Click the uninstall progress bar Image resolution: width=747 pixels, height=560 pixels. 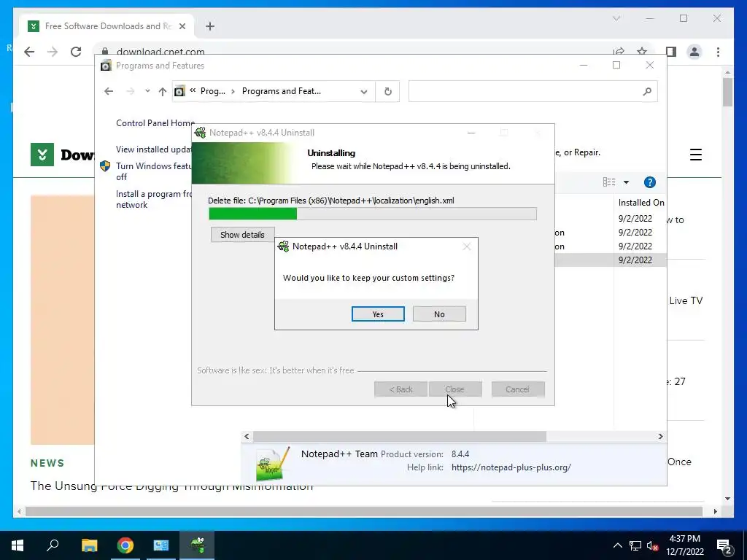pyautogui.click(x=373, y=214)
